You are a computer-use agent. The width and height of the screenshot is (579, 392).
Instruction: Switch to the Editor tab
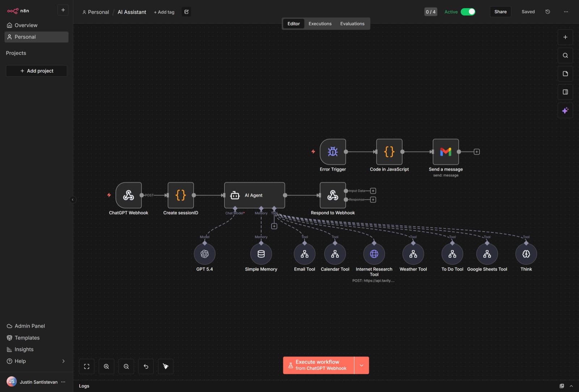(293, 24)
